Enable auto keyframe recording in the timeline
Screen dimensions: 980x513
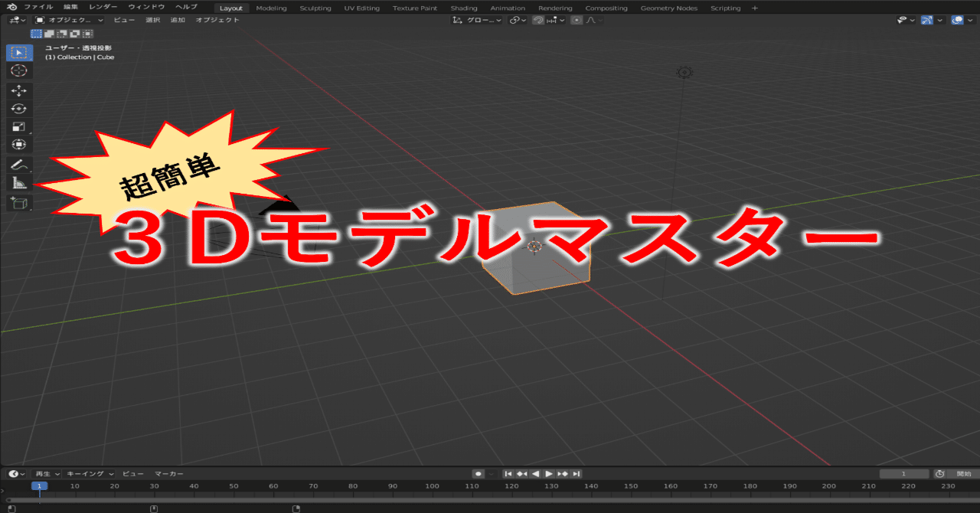click(x=479, y=473)
